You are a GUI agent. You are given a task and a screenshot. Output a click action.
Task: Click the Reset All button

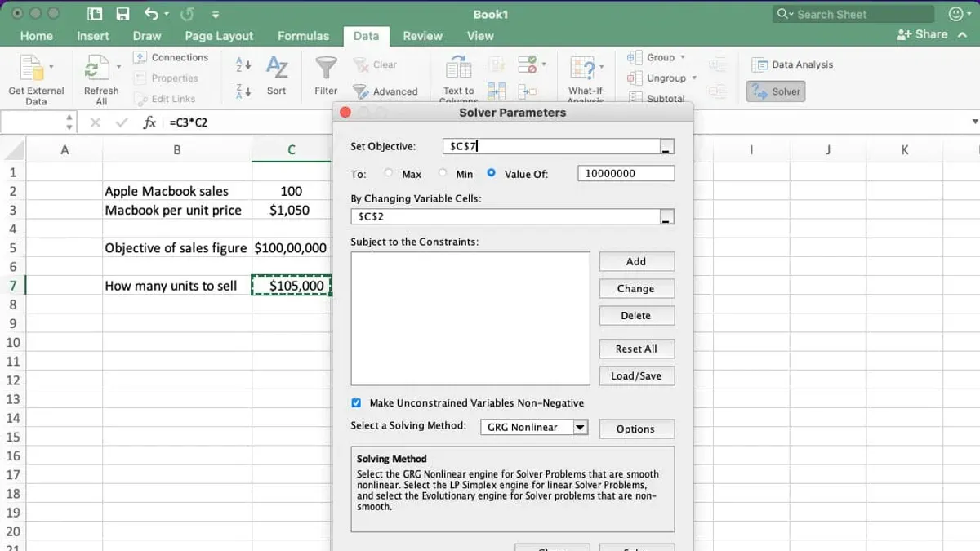click(636, 349)
